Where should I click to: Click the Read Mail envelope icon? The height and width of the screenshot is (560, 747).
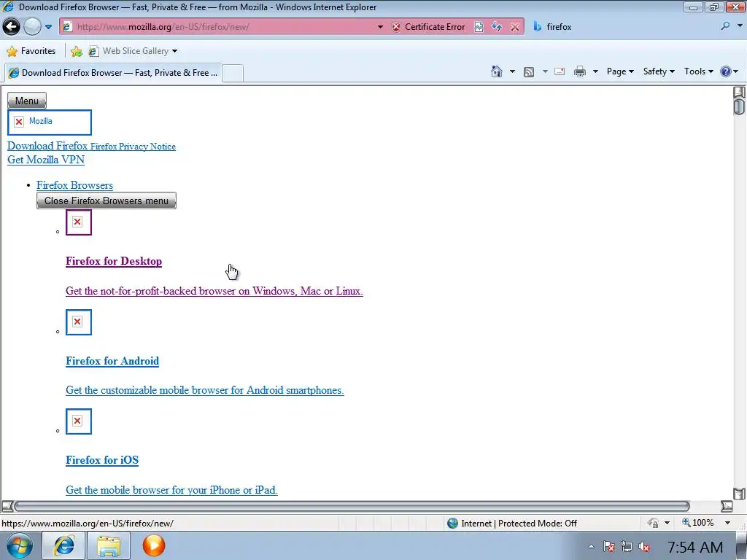(560, 71)
